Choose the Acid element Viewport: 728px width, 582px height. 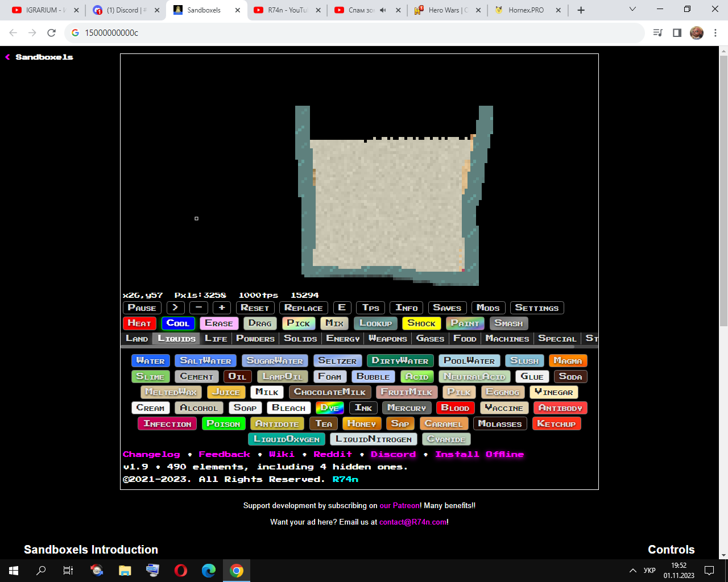coord(417,377)
